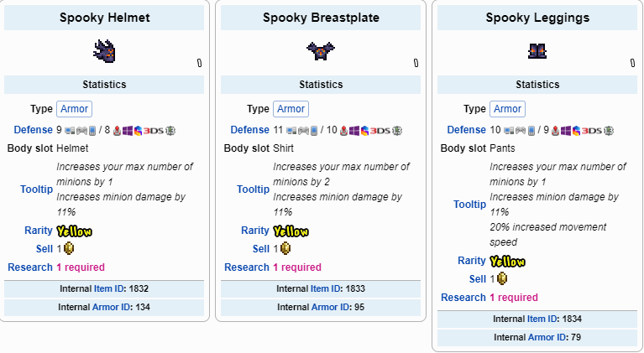Click the gold coin icon under Spooky Helmet
The image size is (644, 353).
[x=69, y=248]
